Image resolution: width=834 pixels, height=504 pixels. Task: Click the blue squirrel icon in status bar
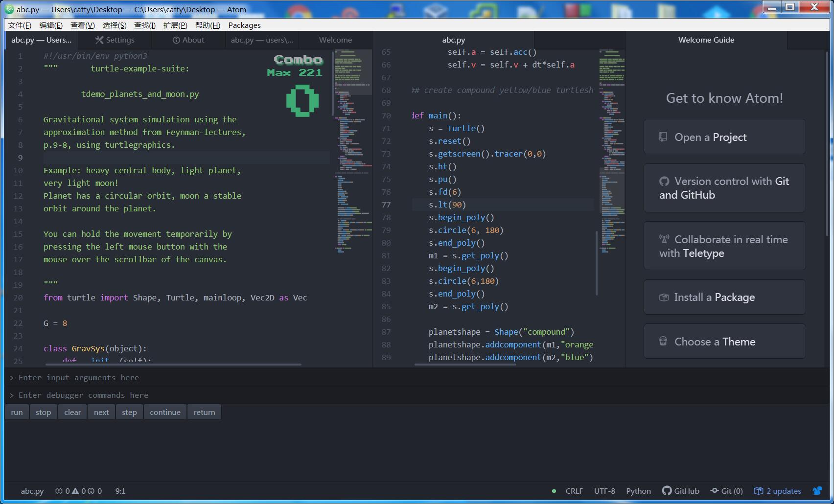(x=817, y=491)
